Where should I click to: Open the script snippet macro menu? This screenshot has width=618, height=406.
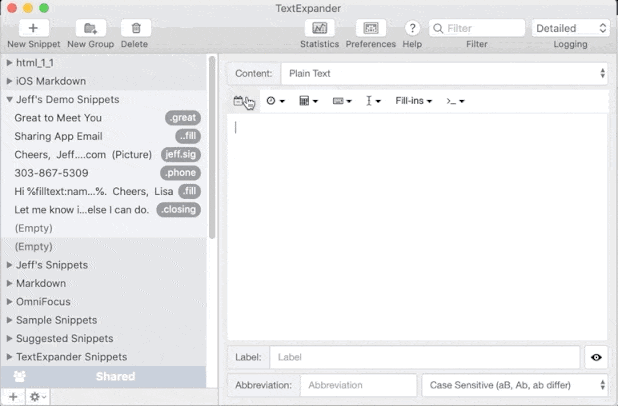click(x=455, y=101)
